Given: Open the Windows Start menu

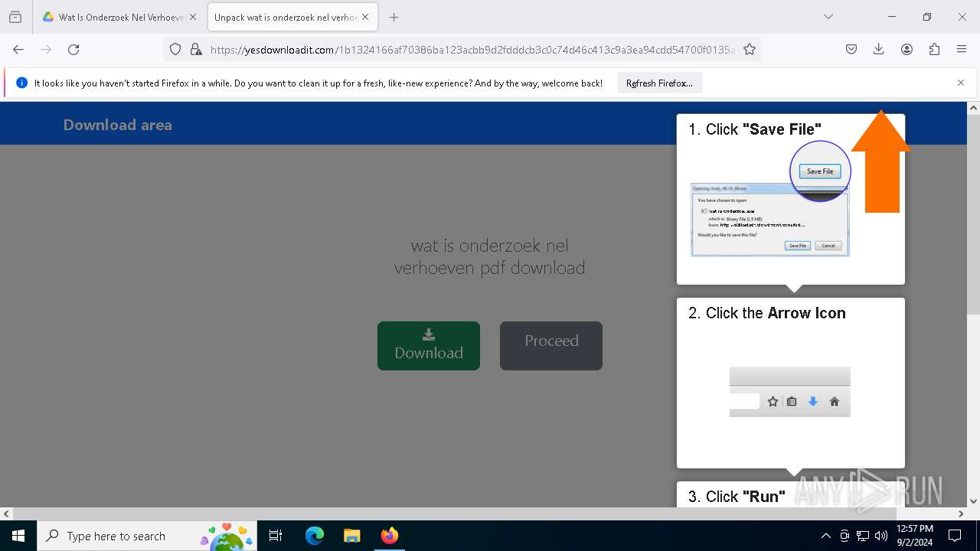Looking at the screenshot, I should 18,536.
